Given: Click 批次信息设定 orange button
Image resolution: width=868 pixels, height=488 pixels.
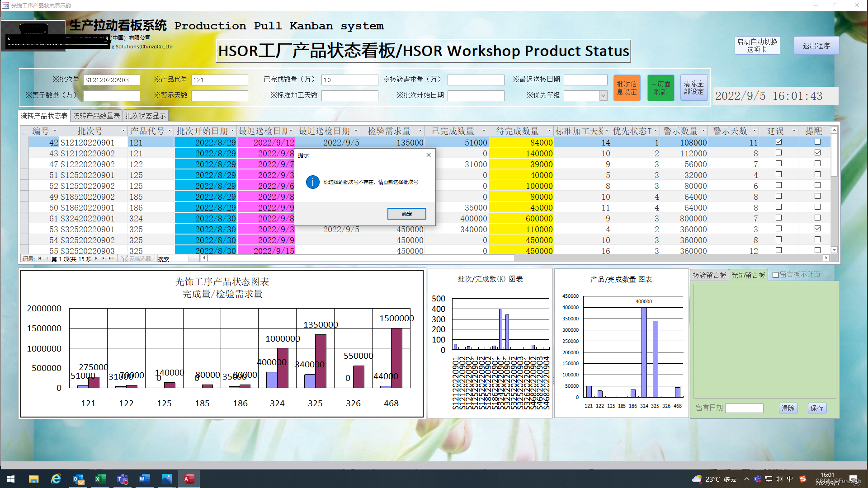Looking at the screenshot, I should [x=627, y=88].
